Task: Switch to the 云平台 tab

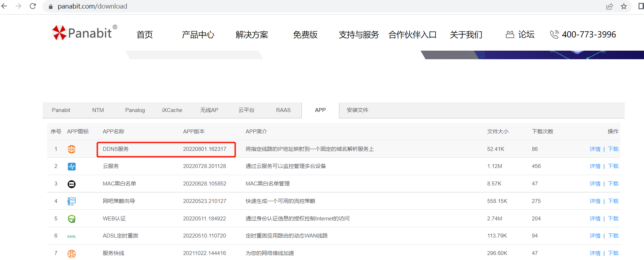Action: point(246,110)
